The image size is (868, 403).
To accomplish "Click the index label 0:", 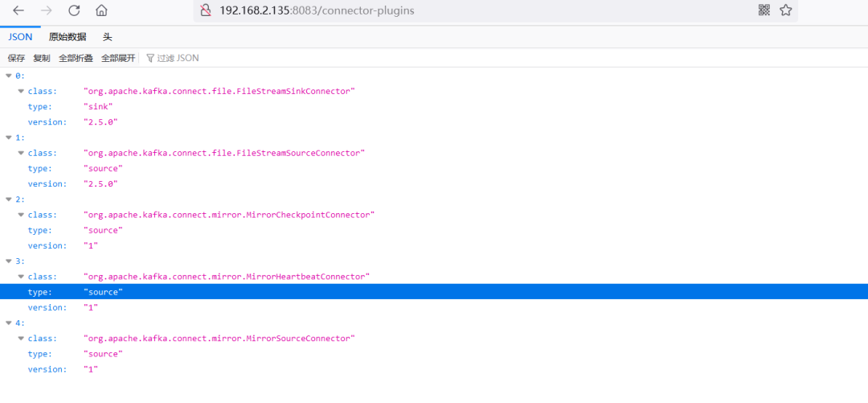I will 20,76.
